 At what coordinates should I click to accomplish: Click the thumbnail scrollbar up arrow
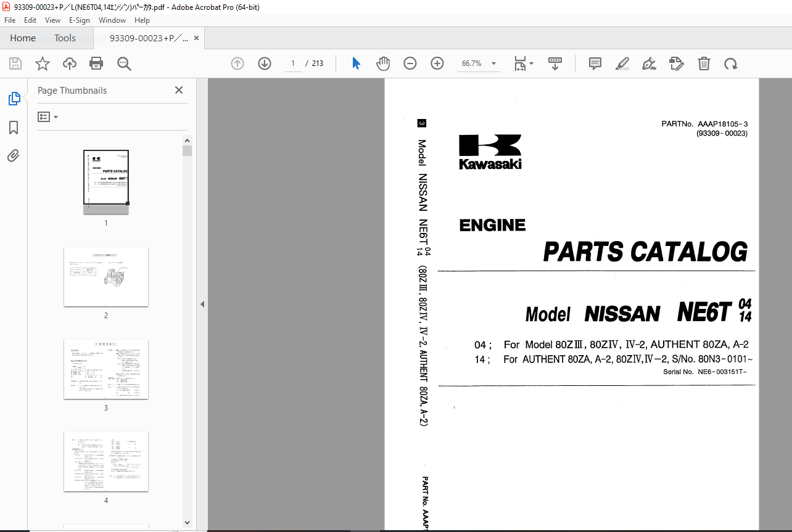(x=188, y=140)
